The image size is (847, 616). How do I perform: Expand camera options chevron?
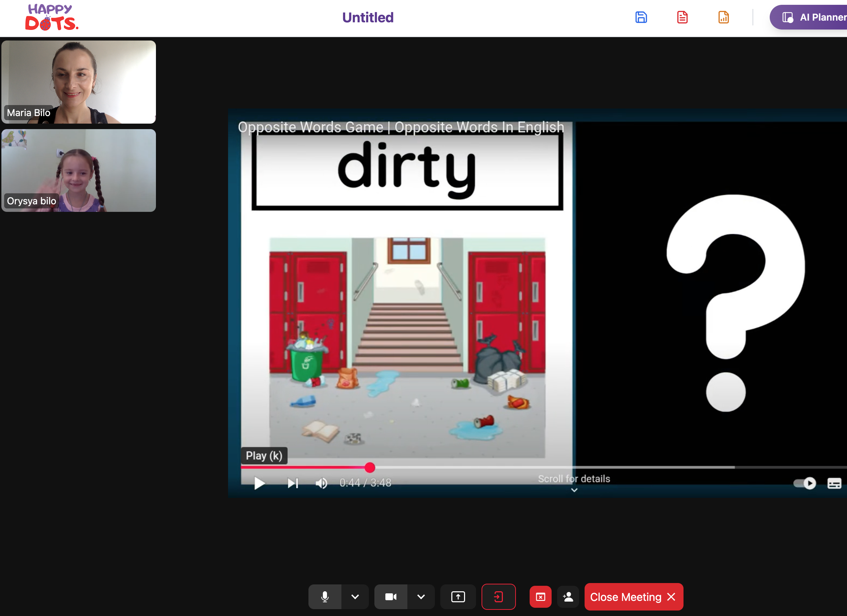click(x=421, y=596)
